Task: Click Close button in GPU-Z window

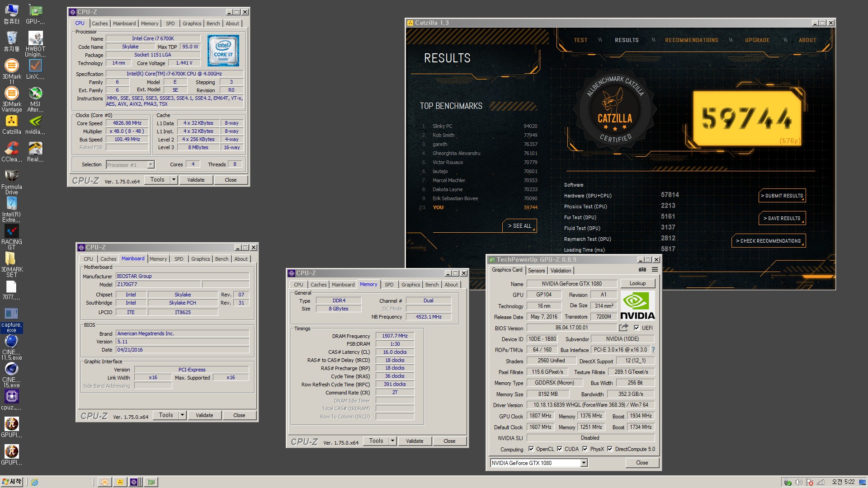Action: pos(642,463)
